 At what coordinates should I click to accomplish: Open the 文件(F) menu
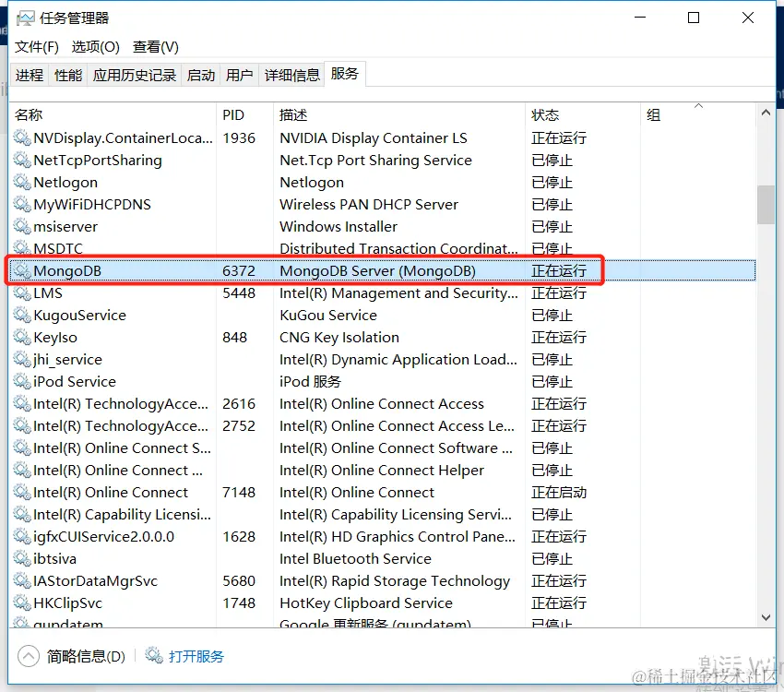coord(37,47)
